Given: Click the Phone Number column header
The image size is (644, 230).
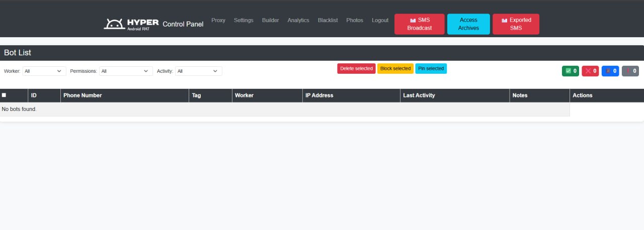Looking at the screenshot, I should point(83,95).
